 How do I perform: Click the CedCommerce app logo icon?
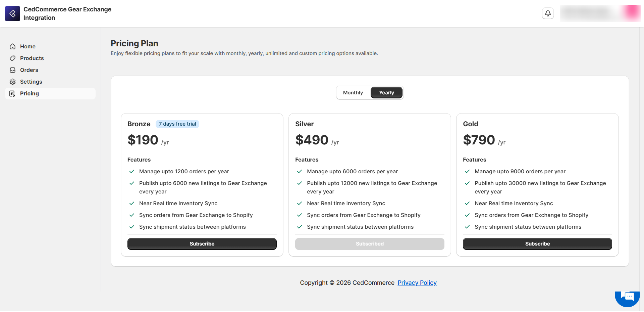pyautogui.click(x=12, y=13)
